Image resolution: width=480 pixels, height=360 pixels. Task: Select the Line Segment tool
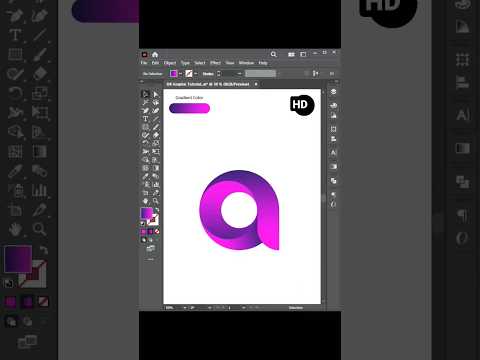[x=156, y=119]
